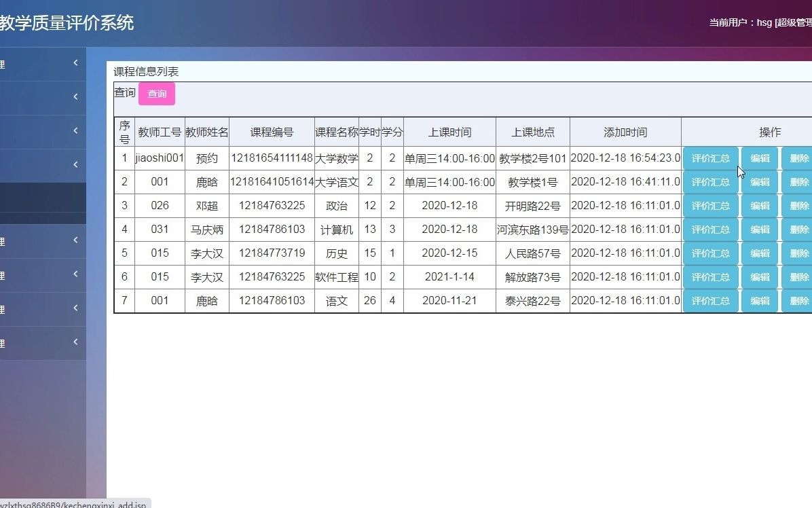Open 评价汇总 for the 政治 course

[710, 206]
